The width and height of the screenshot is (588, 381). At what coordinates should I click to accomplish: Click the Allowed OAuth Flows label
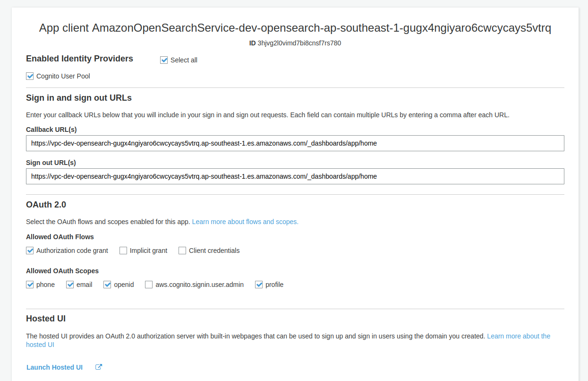pyautogui.click(x=60, y=237)
